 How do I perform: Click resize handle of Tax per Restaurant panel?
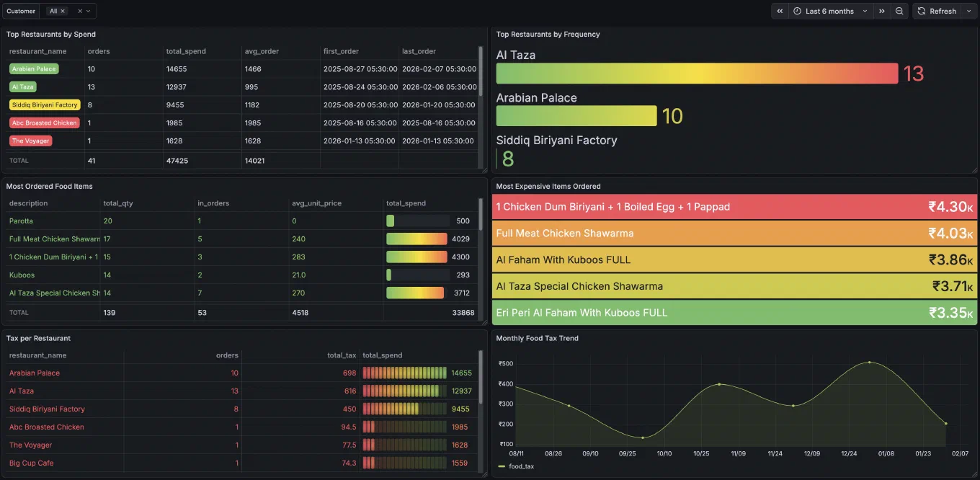click(485, 474)
